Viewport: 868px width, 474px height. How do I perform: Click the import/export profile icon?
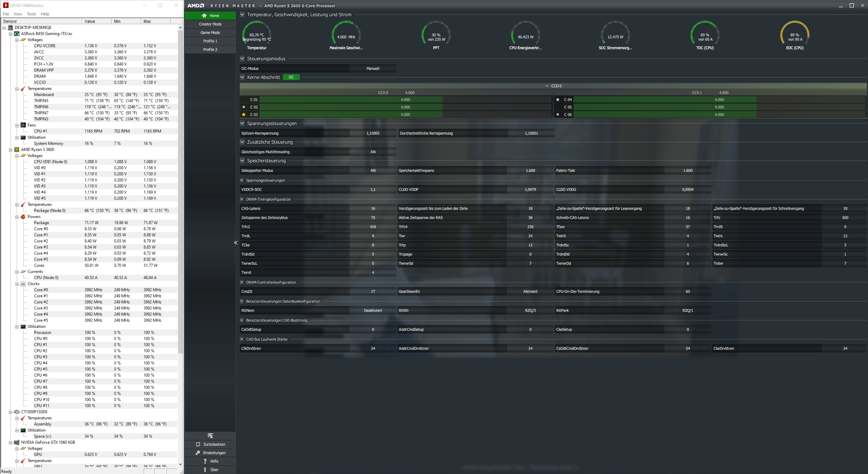[210, 436]
